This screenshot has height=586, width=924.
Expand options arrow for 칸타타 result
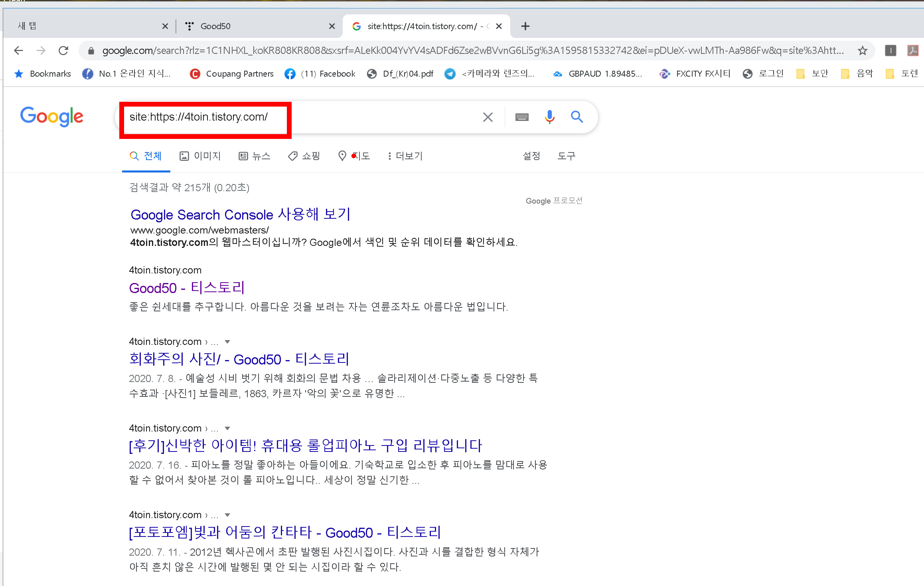coord(227,515)
